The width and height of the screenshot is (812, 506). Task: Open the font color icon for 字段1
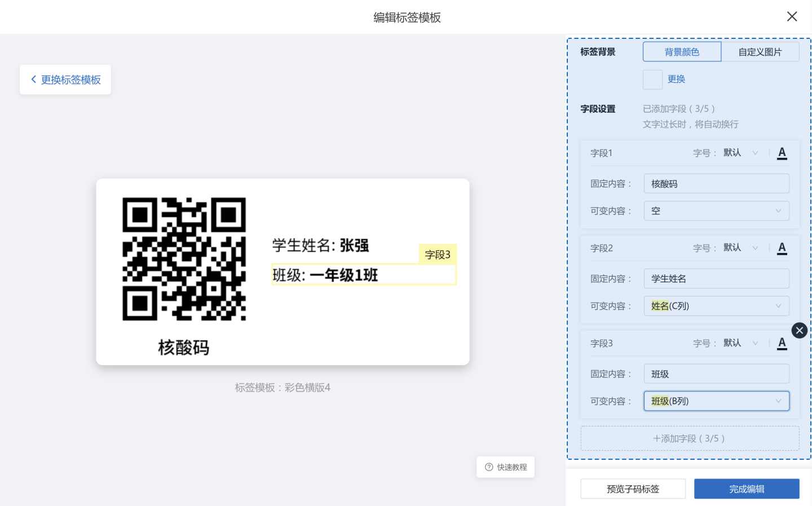tap(782, 153)
